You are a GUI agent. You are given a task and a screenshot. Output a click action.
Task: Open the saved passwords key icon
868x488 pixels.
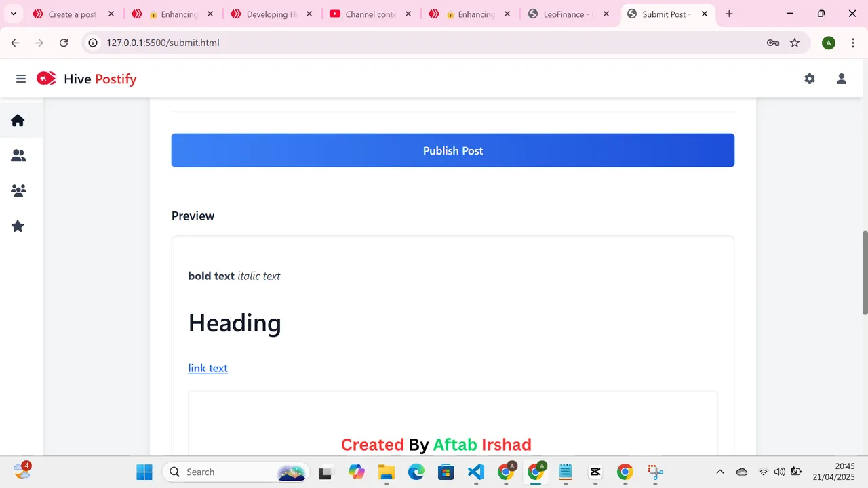[773, 43]
